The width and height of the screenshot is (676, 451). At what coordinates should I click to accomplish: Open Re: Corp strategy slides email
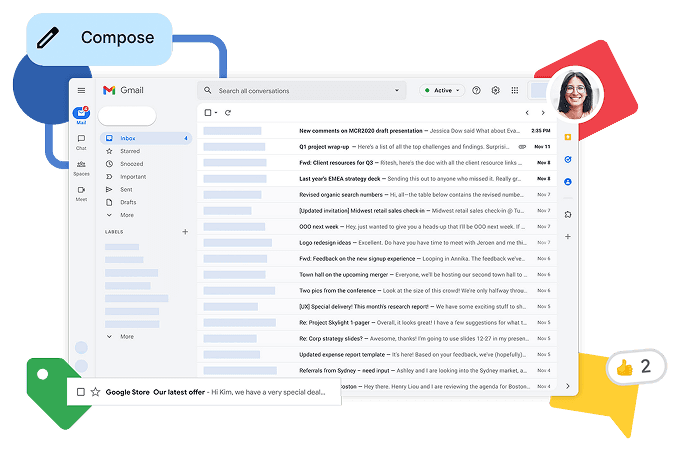(x=377, y=338)
